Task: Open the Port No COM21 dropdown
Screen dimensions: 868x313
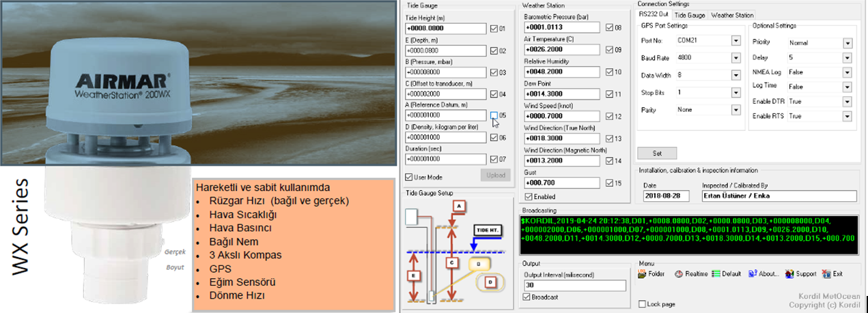Action: tap(736, 41)
